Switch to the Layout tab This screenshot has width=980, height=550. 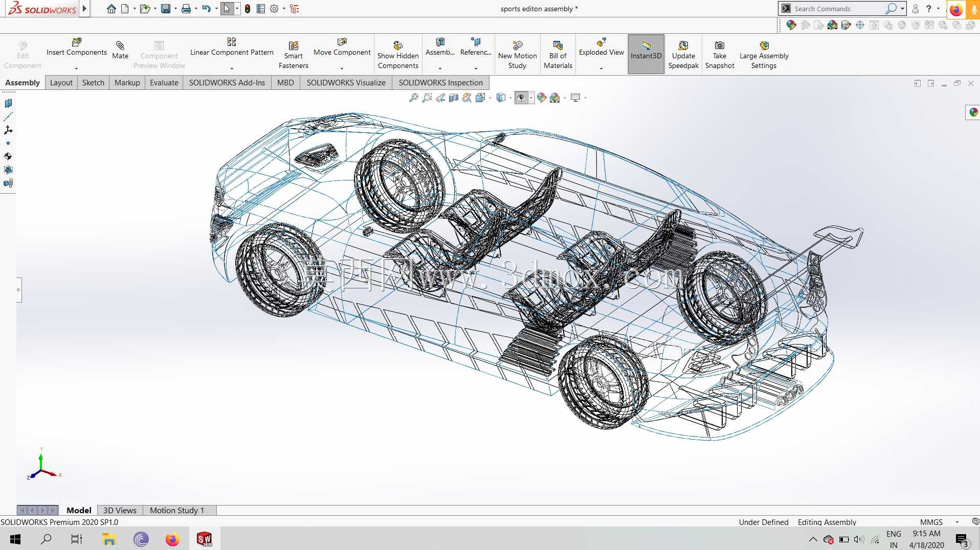point(61,83)
